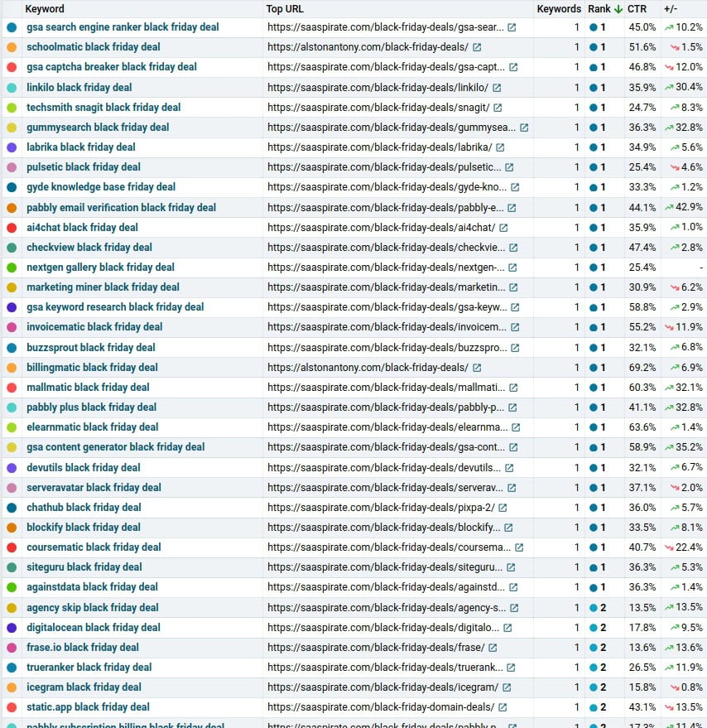Click color dot beside siteguru black friday deal
707x728 pixels.
12,567
